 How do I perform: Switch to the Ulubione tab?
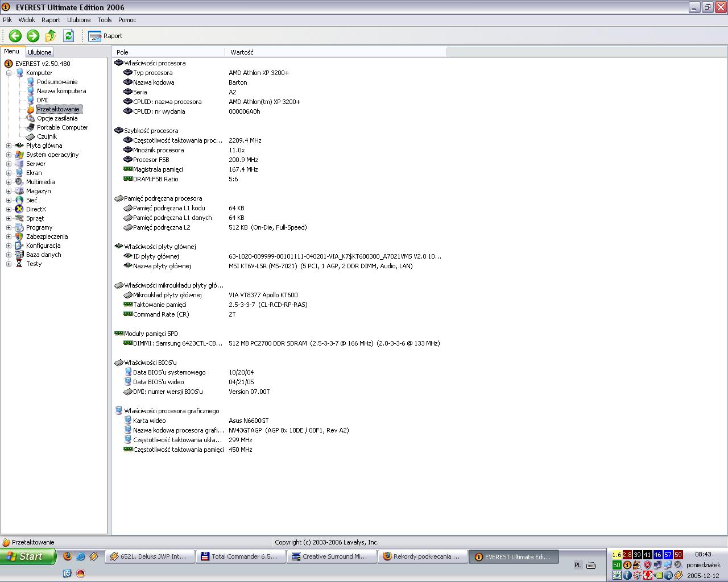coord(40,52)
